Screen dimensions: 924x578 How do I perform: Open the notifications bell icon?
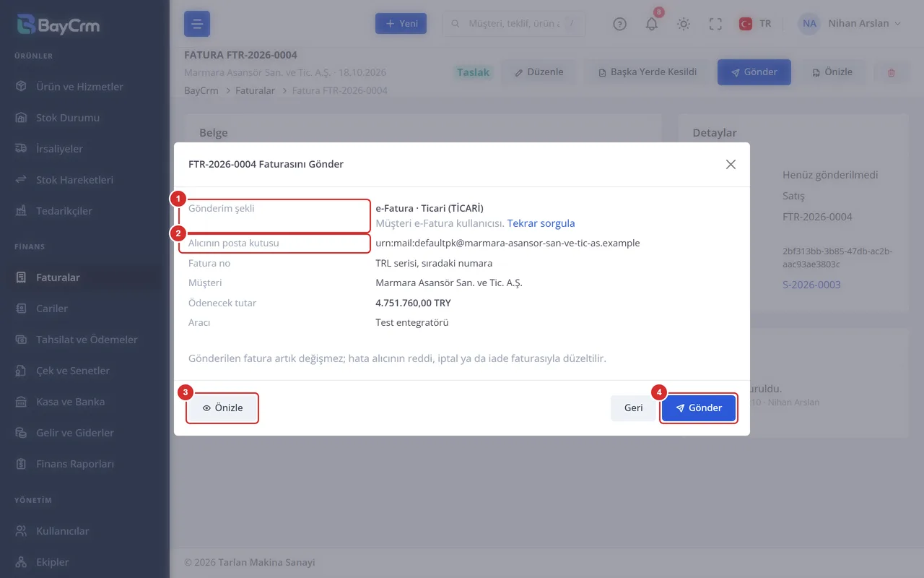coord(652,24)
